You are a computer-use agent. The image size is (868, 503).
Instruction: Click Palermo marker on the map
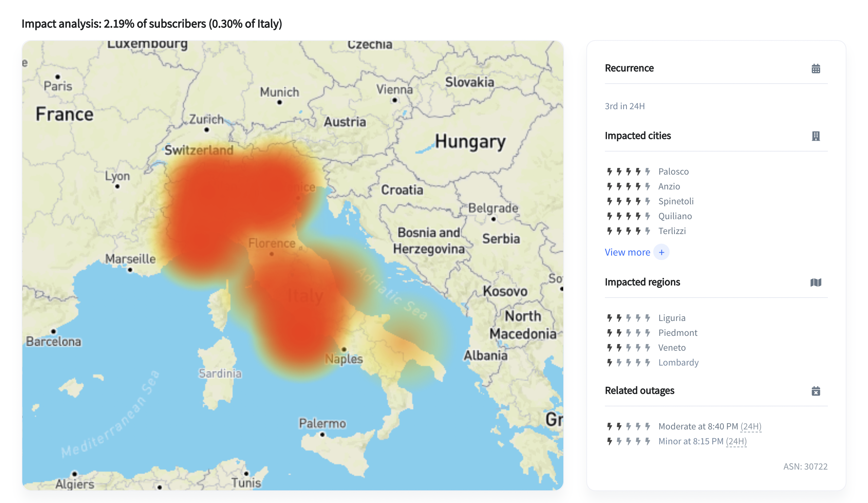coord(322,434)
